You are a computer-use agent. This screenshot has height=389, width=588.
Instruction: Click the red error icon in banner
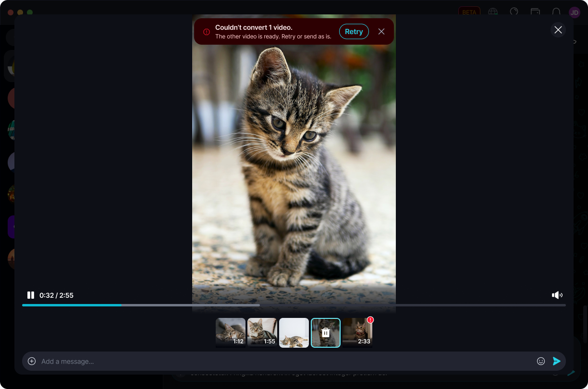(x=207, y=32)
